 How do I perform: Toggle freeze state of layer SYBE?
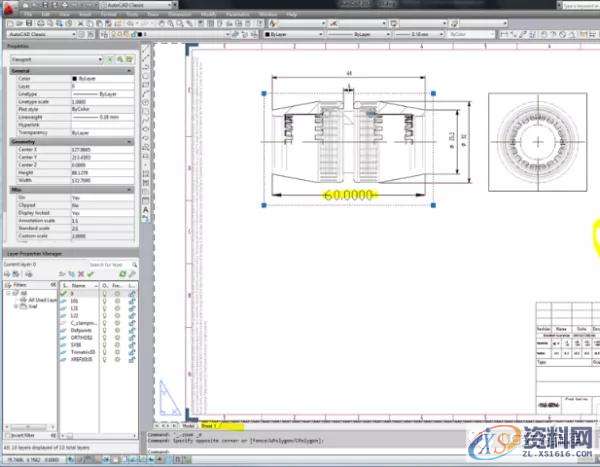pos(117,345)
